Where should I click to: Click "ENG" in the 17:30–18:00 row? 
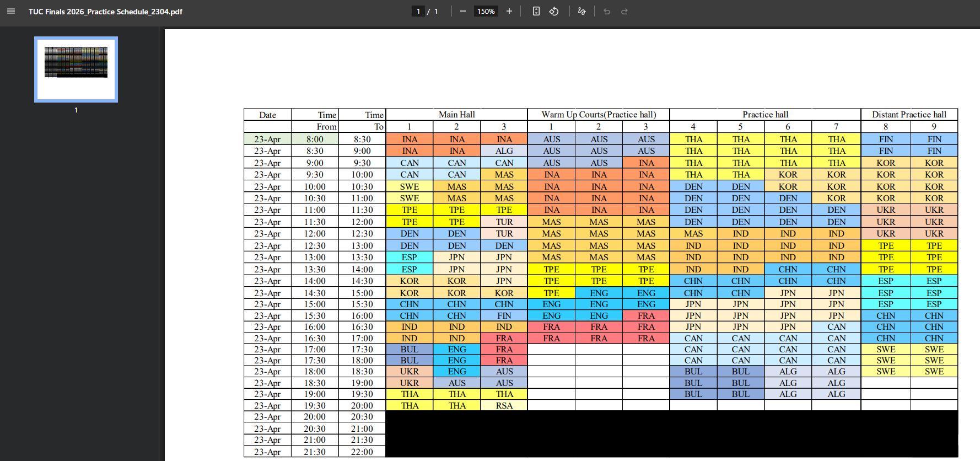pyautogui.click(x=457, y=360)
